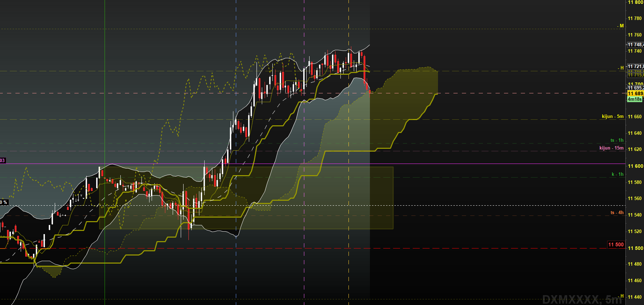Screen dimensions: 644x305
Task: Click the 11 620 price axis label
Action: click(x=635, y=150)
